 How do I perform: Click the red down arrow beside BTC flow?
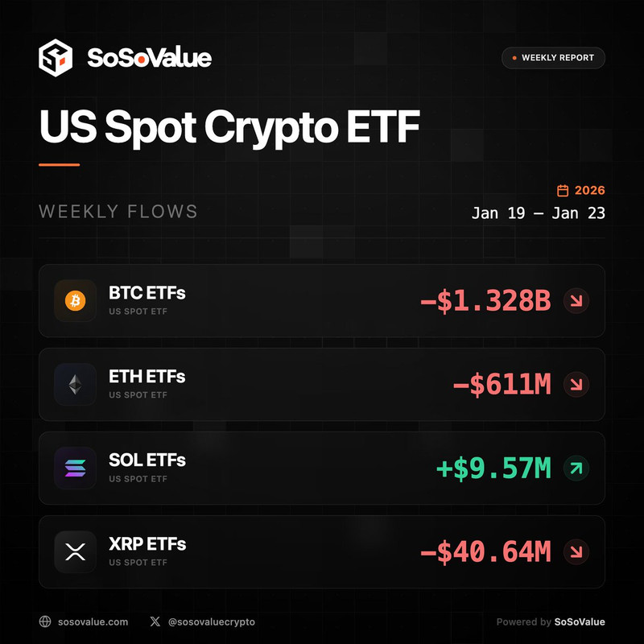pyautogui.click(x=576, y=301)
